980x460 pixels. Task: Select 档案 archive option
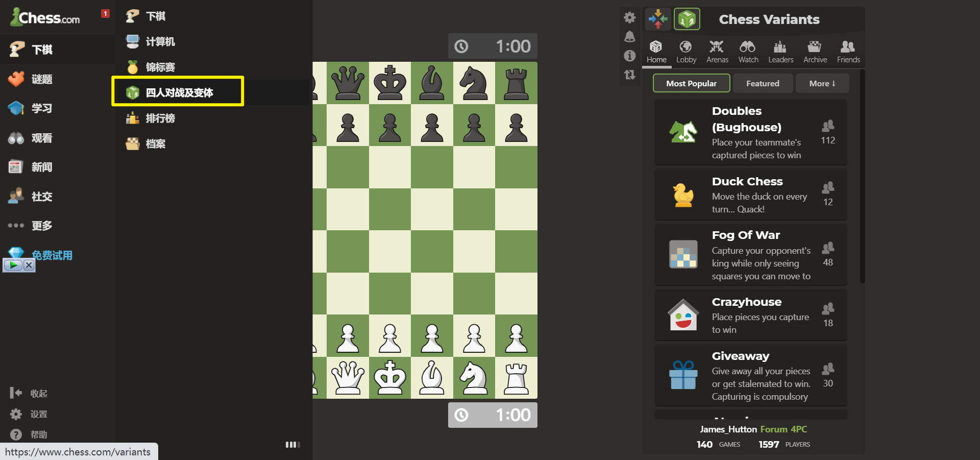146,144
